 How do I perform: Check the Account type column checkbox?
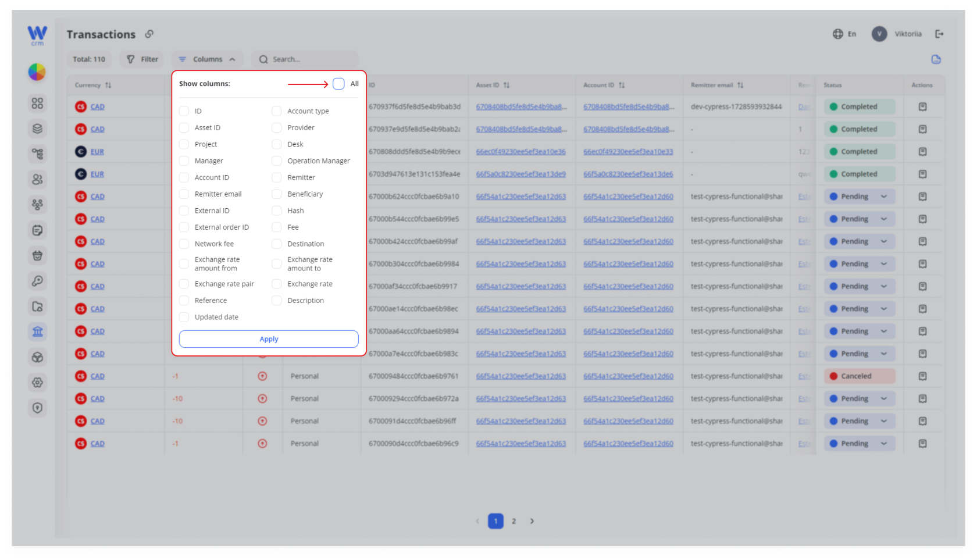click(277, 111)
